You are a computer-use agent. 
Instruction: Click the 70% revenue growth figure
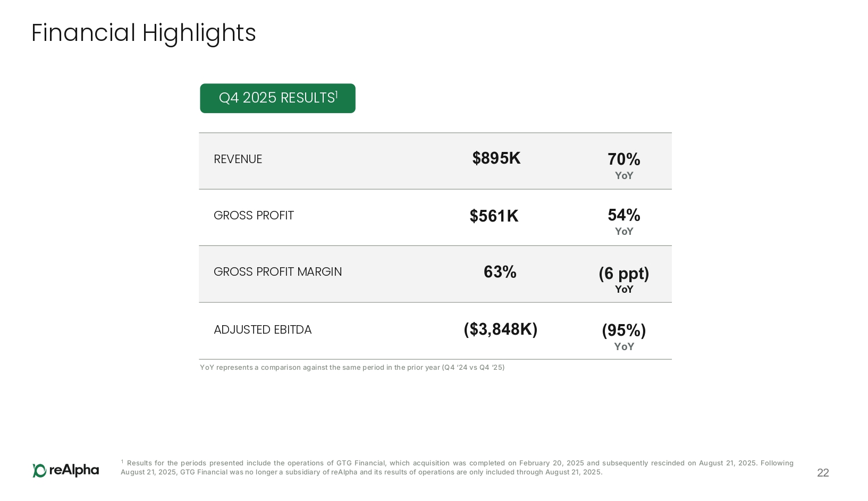coord(623,159)
